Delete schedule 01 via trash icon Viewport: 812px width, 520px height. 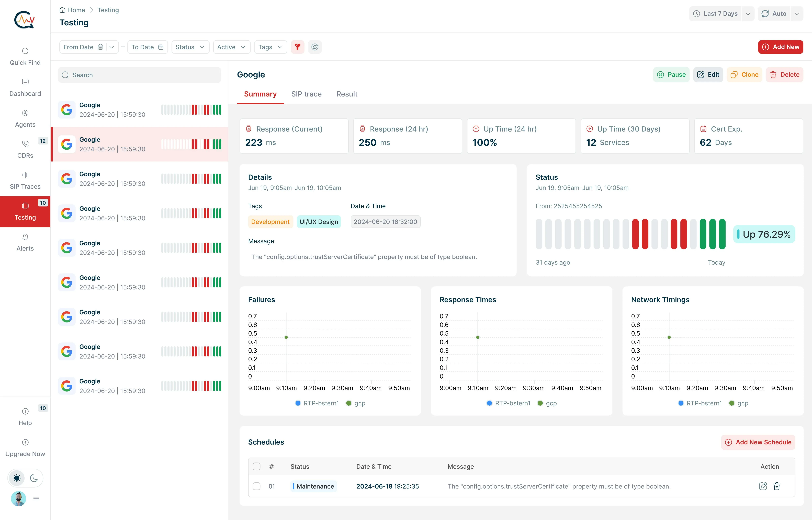[777, 486]
